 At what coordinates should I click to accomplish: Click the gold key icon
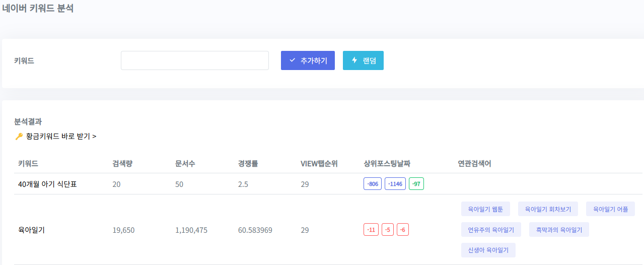(x=19, y=136)
